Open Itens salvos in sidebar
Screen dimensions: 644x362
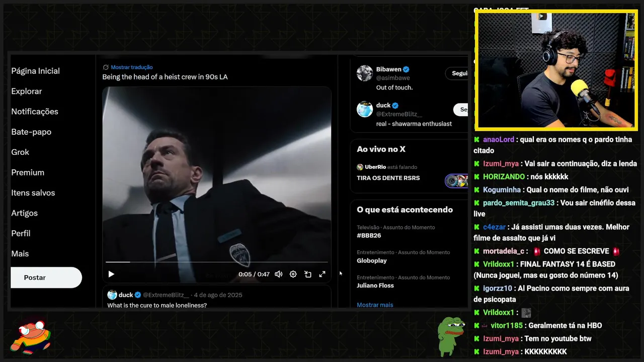(x=33, y=193)
